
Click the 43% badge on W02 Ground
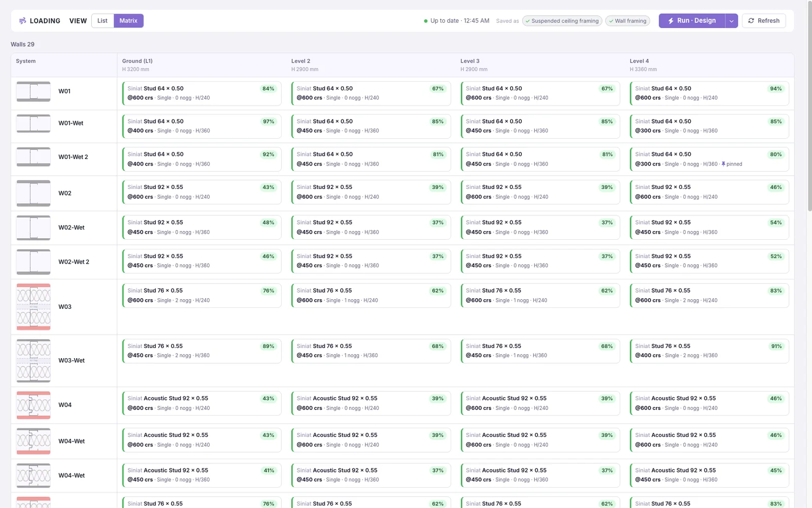pyautogui.click(x=268, y=187)
